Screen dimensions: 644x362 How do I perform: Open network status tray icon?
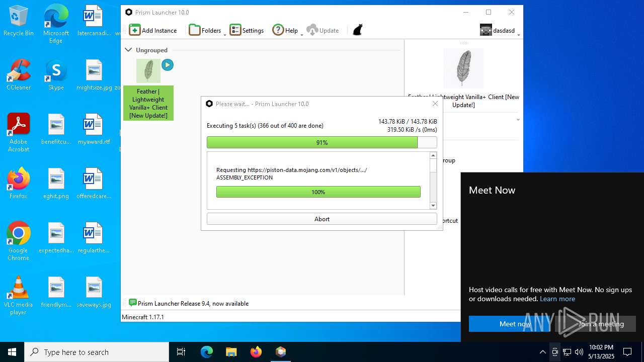[567, 352]
